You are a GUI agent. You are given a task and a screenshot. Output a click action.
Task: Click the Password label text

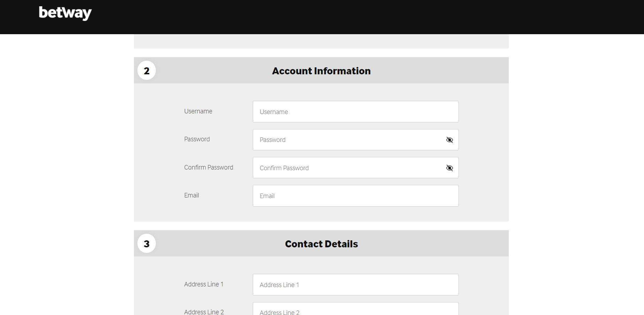[197, 139]
